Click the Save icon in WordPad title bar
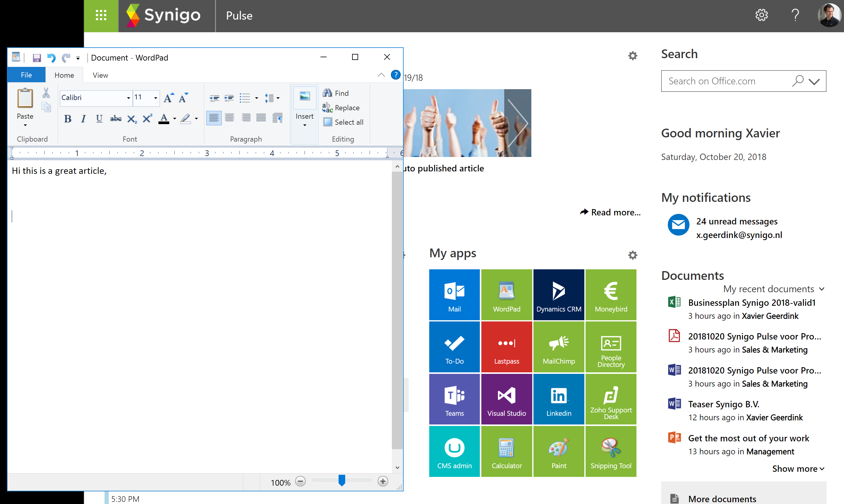Screen dimensions: 844x504 click(x=37, y=58)
